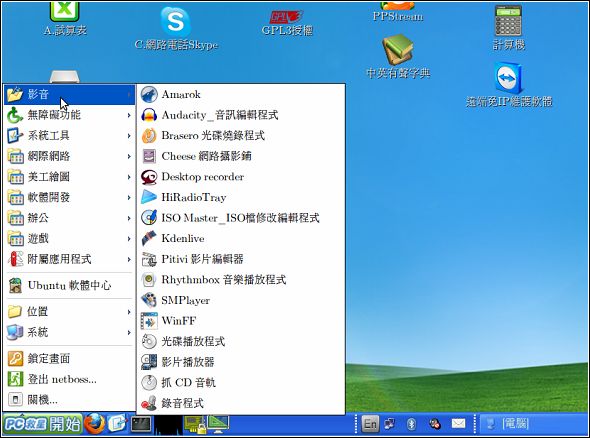
Task: Click the Bluetooth tray icon
Action: (411, 424)
